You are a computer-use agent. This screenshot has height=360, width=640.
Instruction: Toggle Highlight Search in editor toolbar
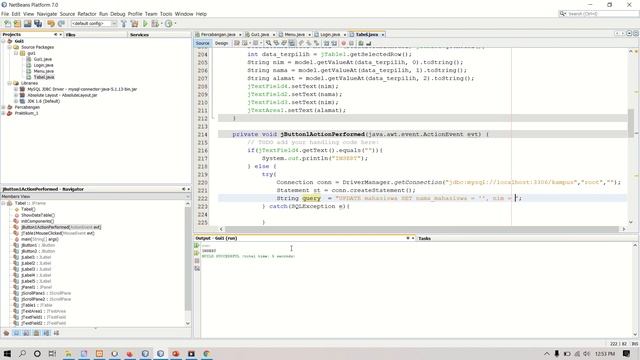[292, 43]
